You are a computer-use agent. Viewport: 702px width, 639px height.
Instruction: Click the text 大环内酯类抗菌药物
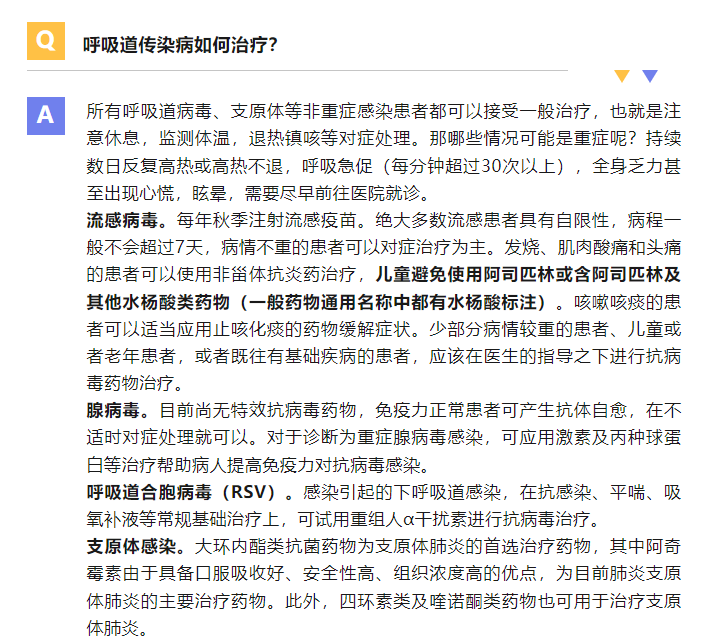click(x=275, y=547)
